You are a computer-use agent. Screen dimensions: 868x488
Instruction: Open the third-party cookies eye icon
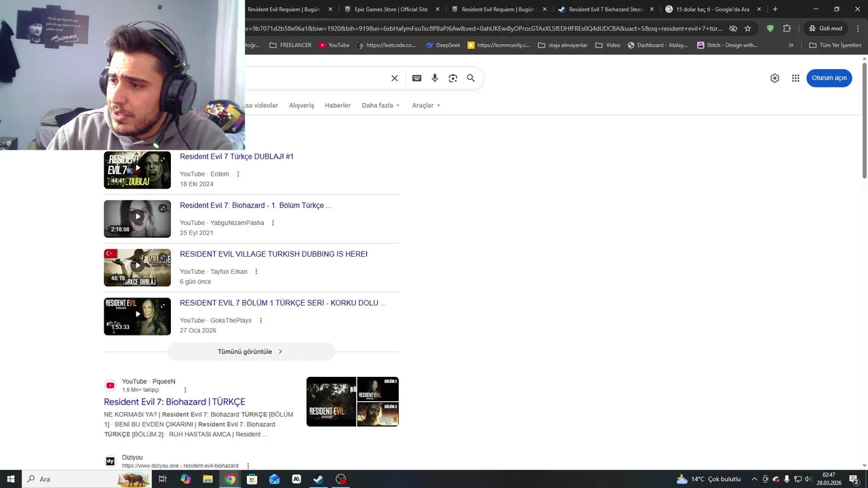pyautogui.click(x=733, y=28)
